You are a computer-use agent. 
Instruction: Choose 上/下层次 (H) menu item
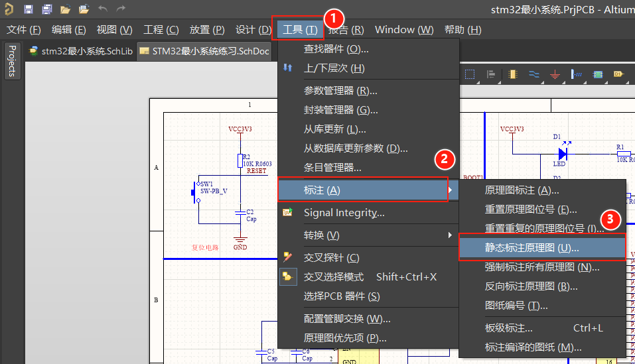point(368,68)
